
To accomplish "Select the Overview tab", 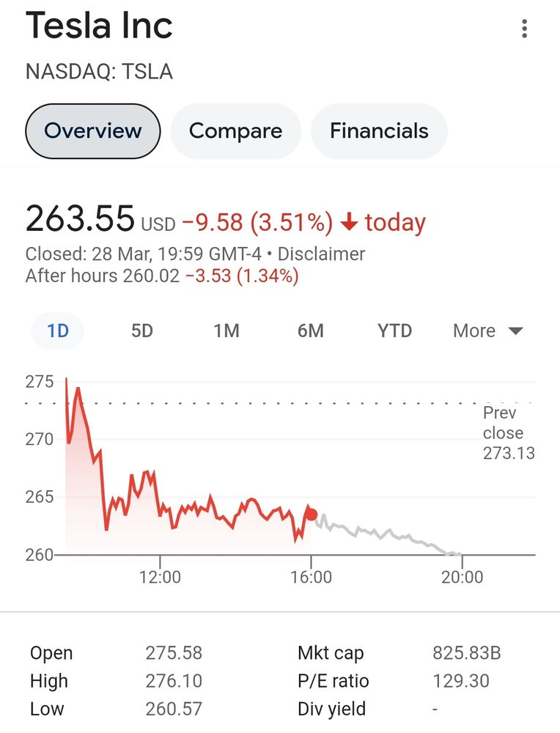I will coord(92,131).
